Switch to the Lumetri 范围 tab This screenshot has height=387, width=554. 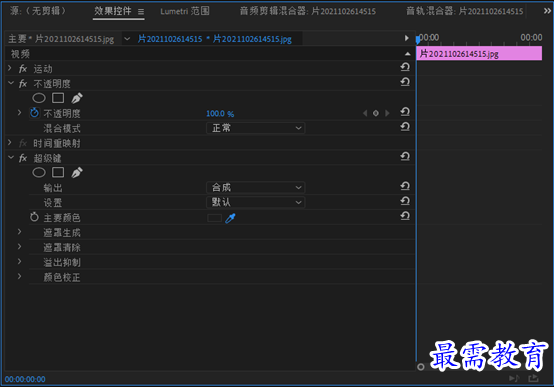(185, 11)
